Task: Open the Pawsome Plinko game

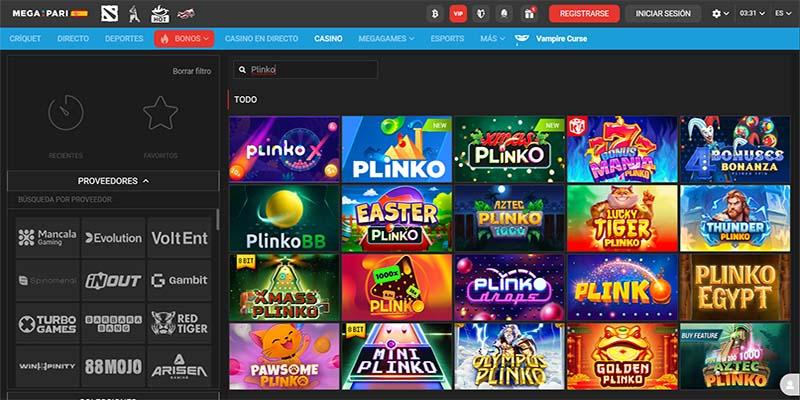Action: point(284,357)
